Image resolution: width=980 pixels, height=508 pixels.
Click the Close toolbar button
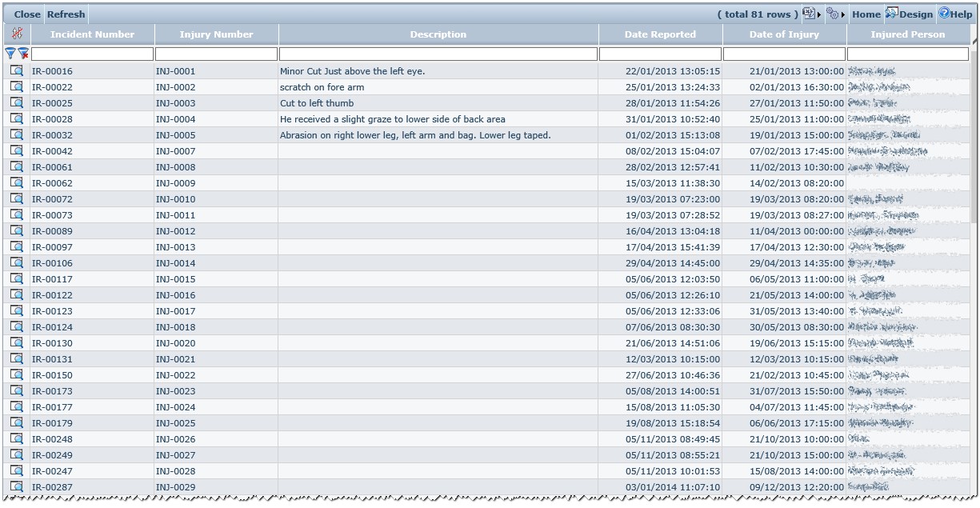27,14
